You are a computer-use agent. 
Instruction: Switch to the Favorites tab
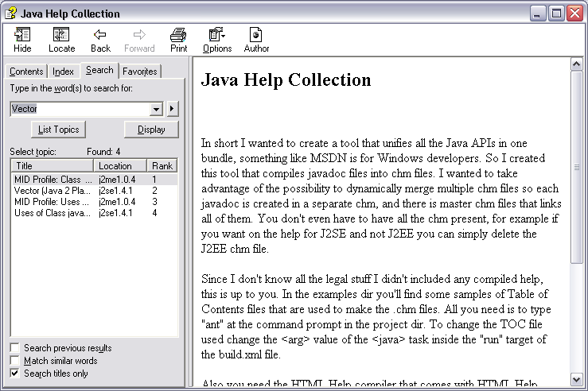pos(140,72)
